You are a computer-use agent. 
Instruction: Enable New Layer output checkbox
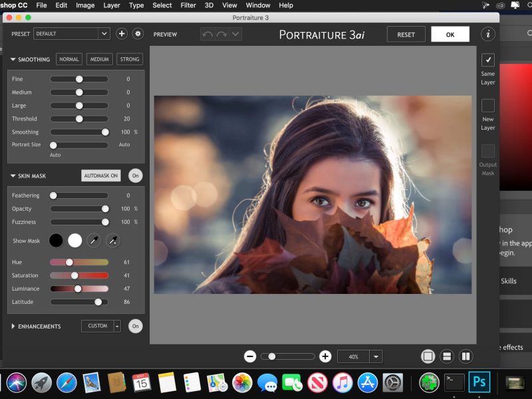pos(488,106)
